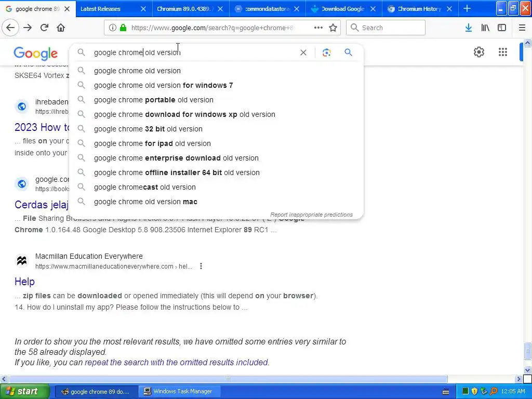Click the Macmillan Education favicon

pos(22,261)
